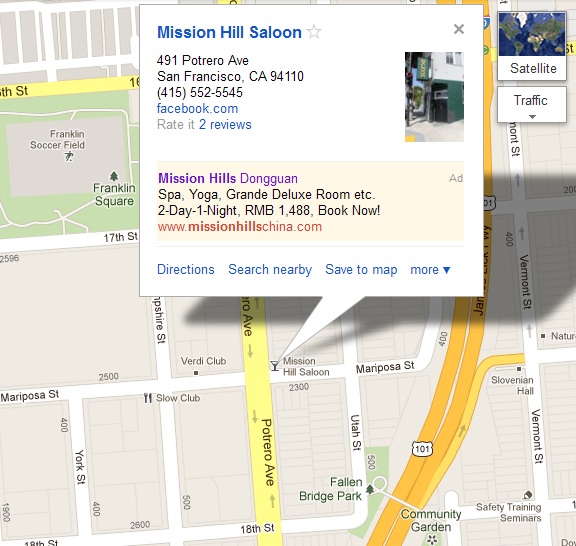The height and width of the screenshot is (546, 576).
Task: Click the Franklin Square tree icon
Action: 114,176
